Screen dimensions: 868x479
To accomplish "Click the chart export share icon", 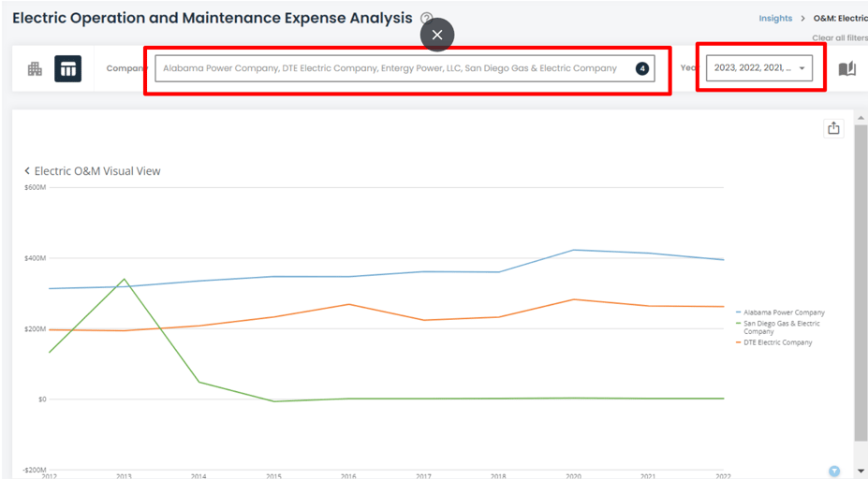I will click(833, 128).
